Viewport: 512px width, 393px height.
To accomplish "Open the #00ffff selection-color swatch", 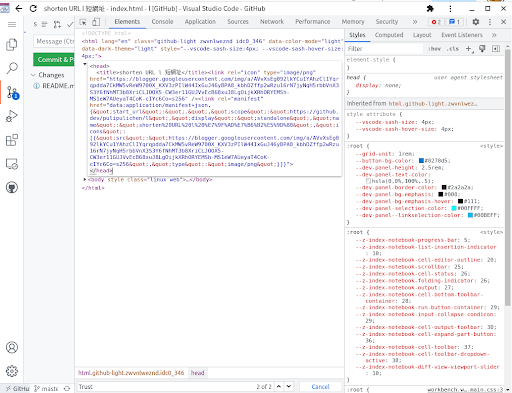I will click(454, 208).
